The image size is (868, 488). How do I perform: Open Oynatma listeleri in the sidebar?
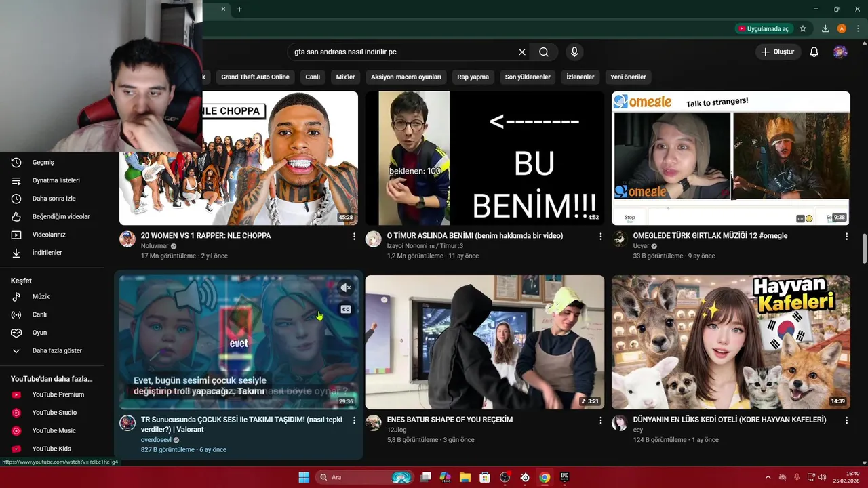point(57,180)
